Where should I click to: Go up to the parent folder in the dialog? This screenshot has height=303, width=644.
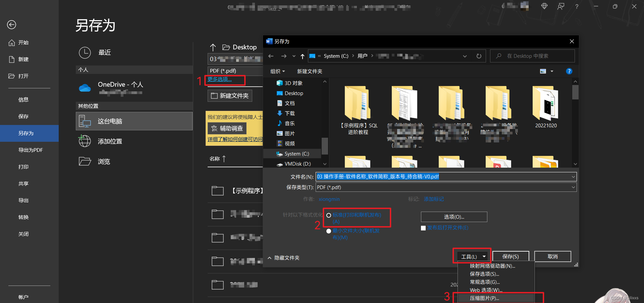pos(303,56)
